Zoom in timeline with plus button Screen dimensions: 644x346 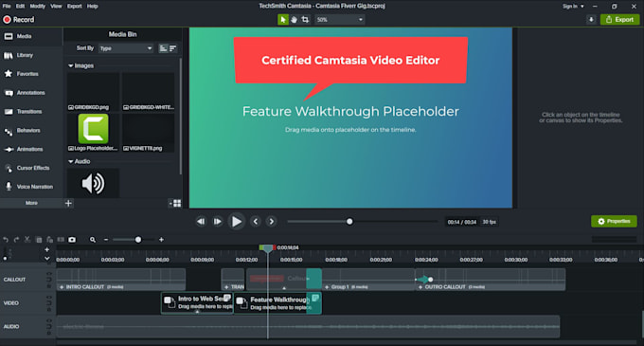click(161, 240)
